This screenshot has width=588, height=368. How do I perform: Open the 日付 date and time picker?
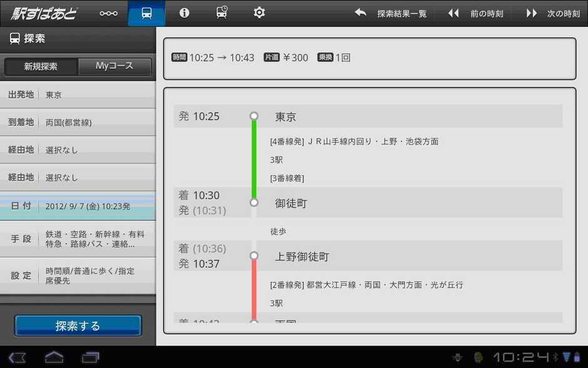(x=78, y=206)
